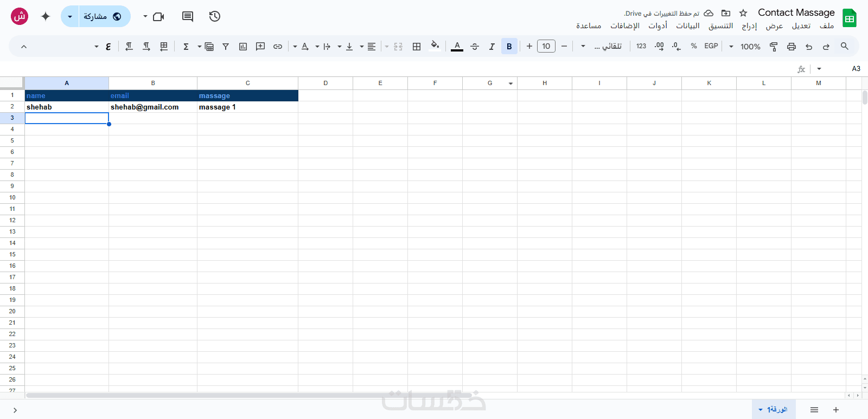Open the font dropdown labeled تلقائي
The height and width of the screenshot is (419, 868).
pyautogui.click(x=601, y=47)
